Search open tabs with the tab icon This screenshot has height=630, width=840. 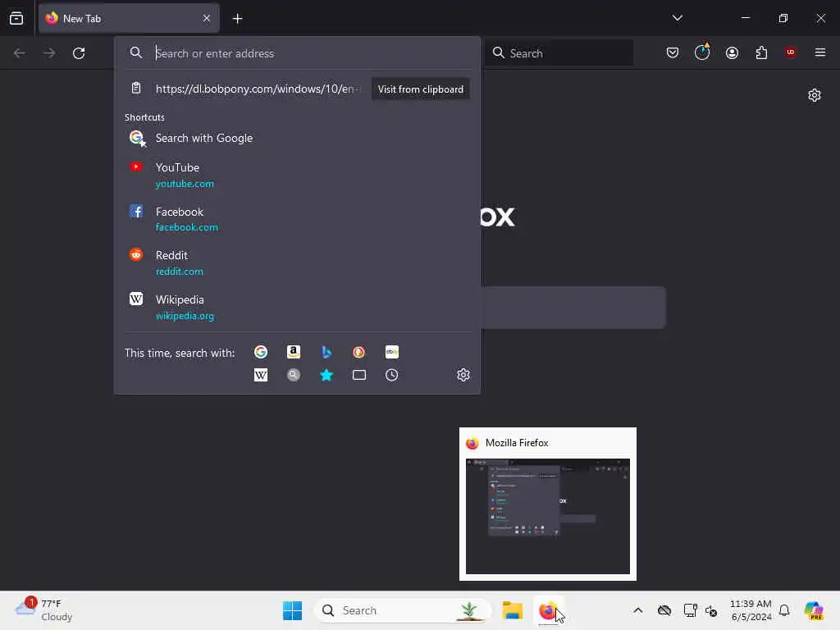(359, 375)
